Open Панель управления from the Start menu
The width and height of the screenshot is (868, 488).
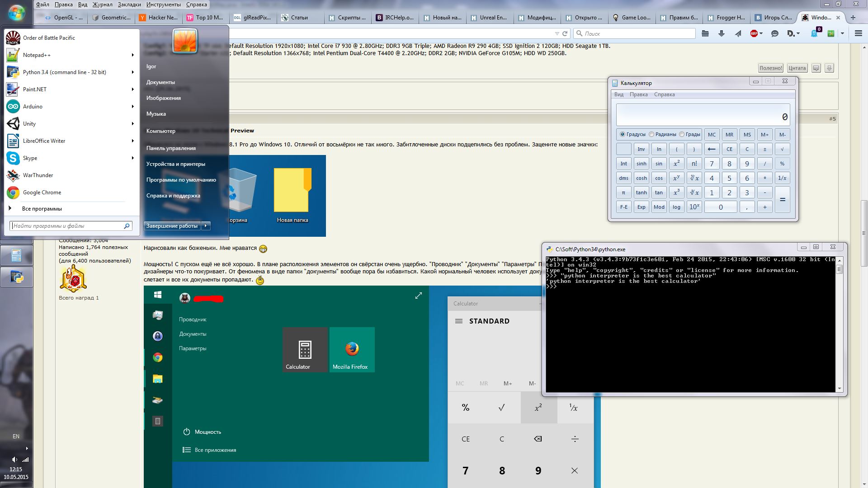point(171,148)
